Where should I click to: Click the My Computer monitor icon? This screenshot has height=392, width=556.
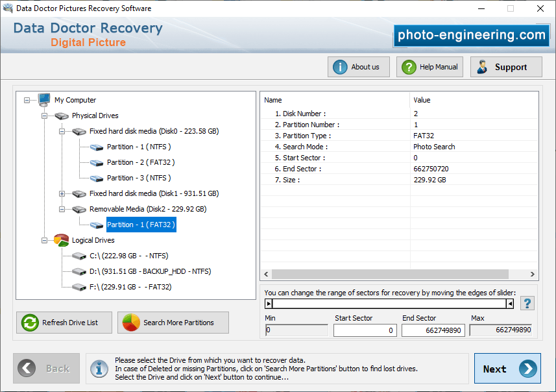coord(44,100)
